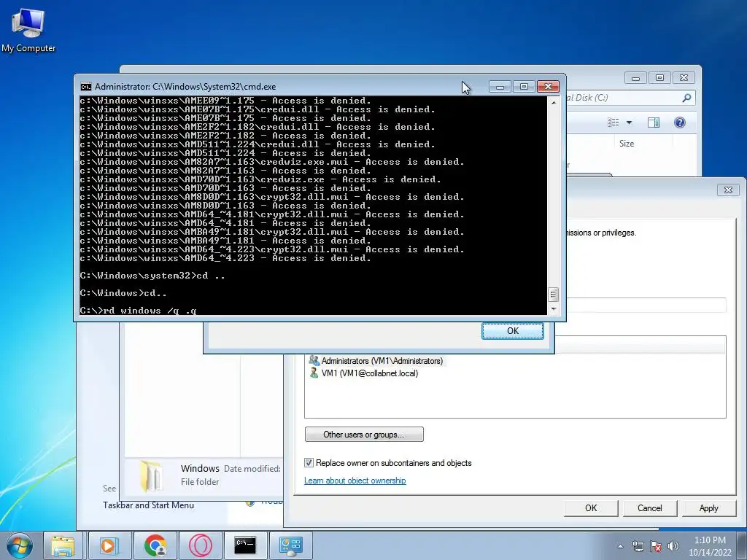Toggle Replace owner on subcontainers checkbox
This screenshot has height=560, width=747.
tap(309, 463)
